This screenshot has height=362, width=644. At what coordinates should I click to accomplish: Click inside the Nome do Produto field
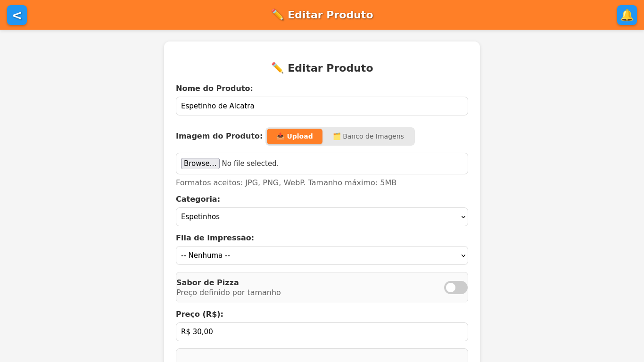pos(322,106)
